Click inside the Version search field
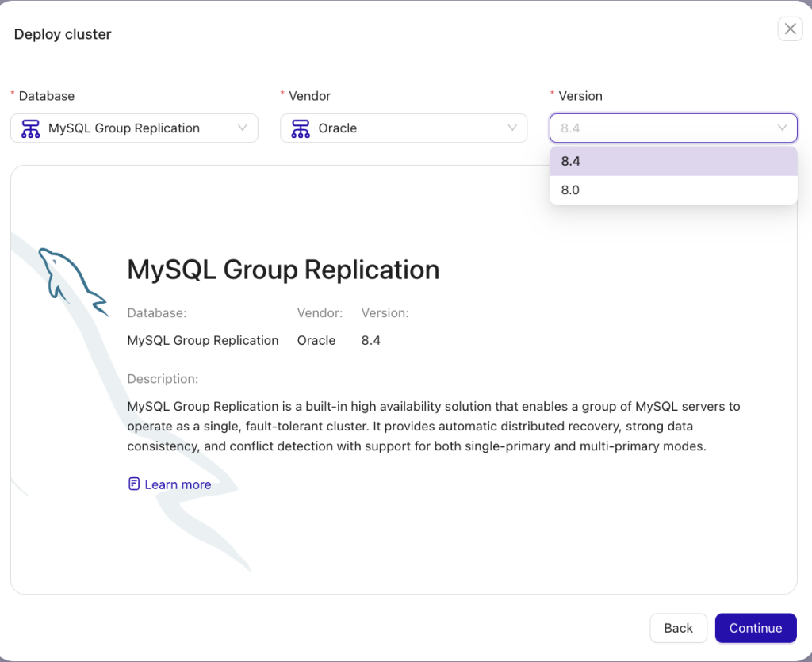This screenshot has width=812, height=662. 658,128
